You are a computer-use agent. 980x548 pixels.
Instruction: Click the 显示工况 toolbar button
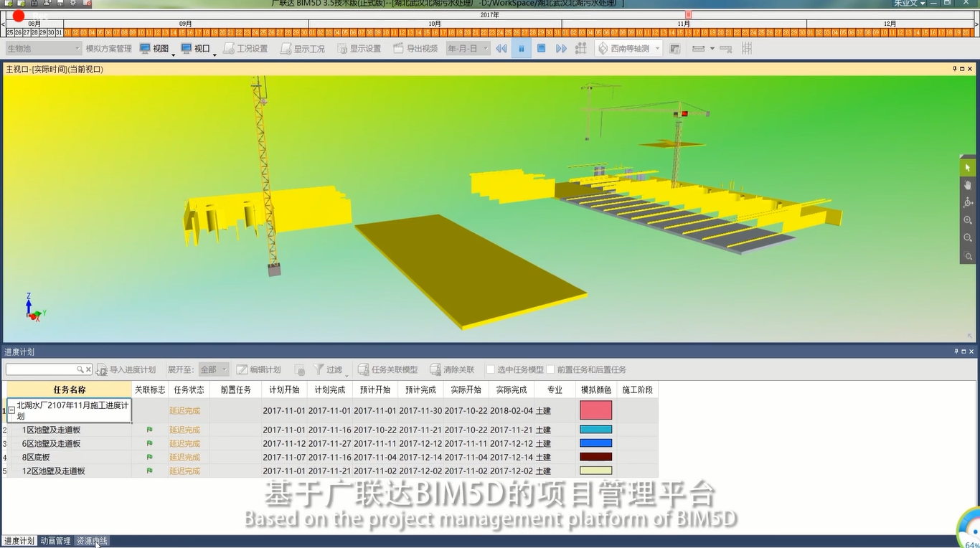[303, 48]
